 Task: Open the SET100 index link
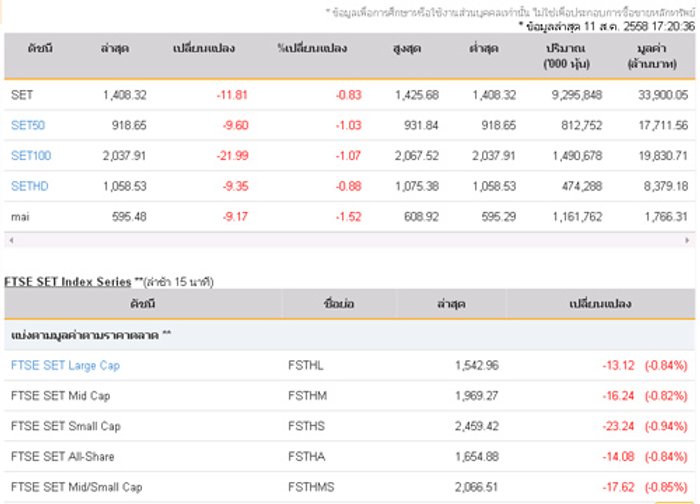31,156
